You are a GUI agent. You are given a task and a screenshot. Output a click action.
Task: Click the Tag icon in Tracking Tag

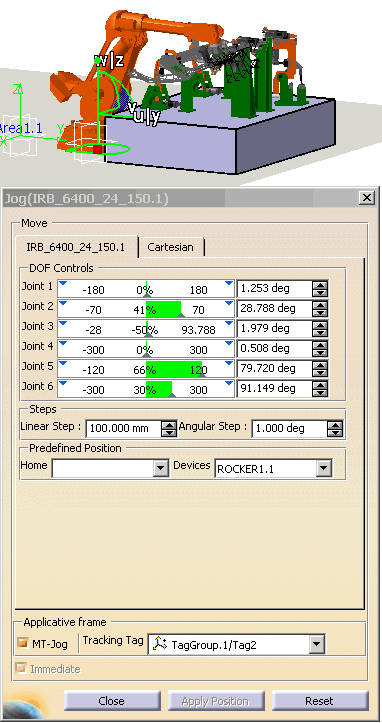160,644
